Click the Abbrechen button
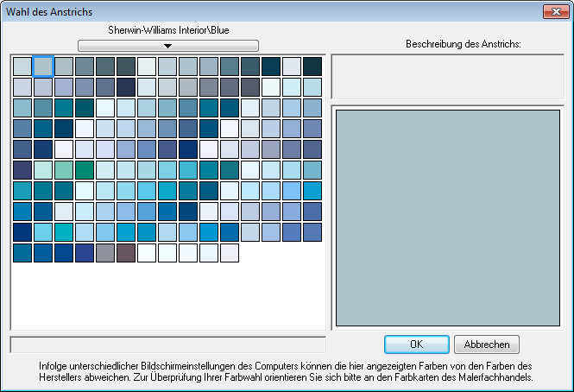This screenshot has width=574, height=392. (487, 345)
